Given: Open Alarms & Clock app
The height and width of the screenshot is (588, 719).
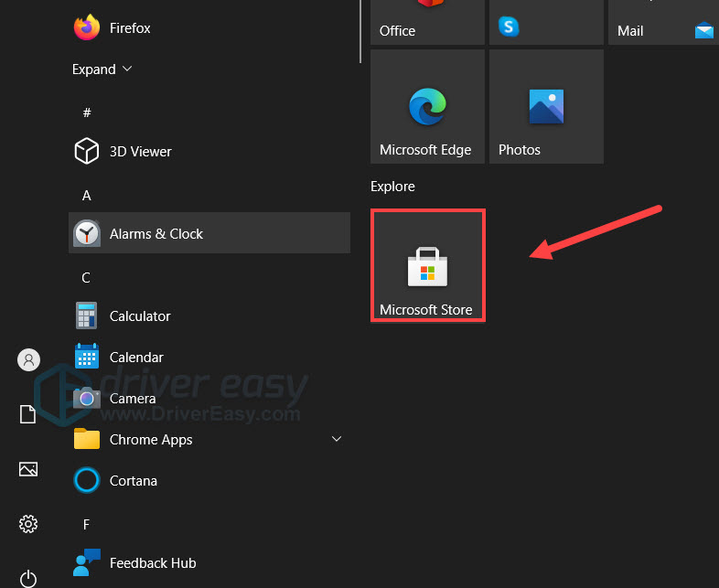Looking at the screenshot, I should (156, 234).
